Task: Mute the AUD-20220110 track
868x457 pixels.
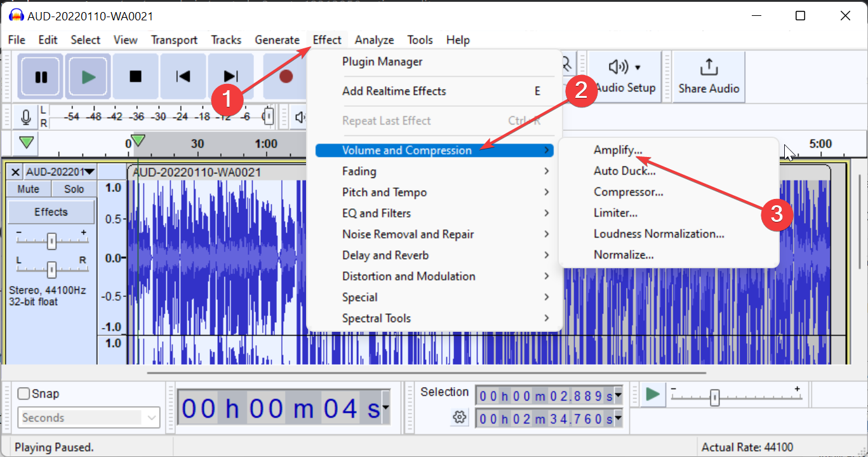Action: tap(28, 189)
